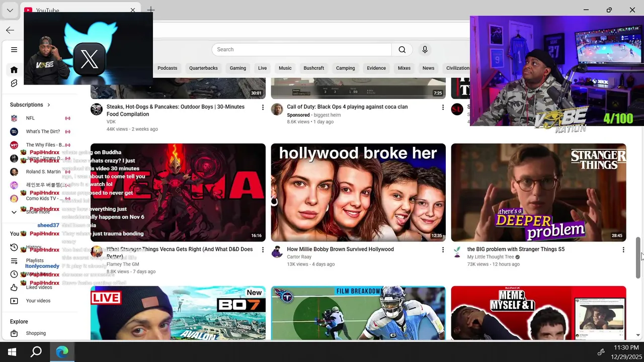This screenshot has height=362, width=644.
Task: Open options menu for Call of Duty video
Action: coord(443,108)
